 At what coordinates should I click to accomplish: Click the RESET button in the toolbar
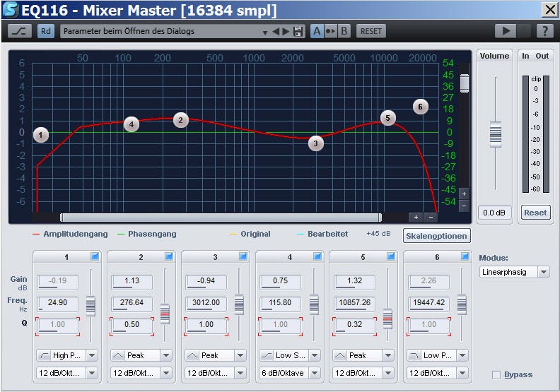click(371, 31)
